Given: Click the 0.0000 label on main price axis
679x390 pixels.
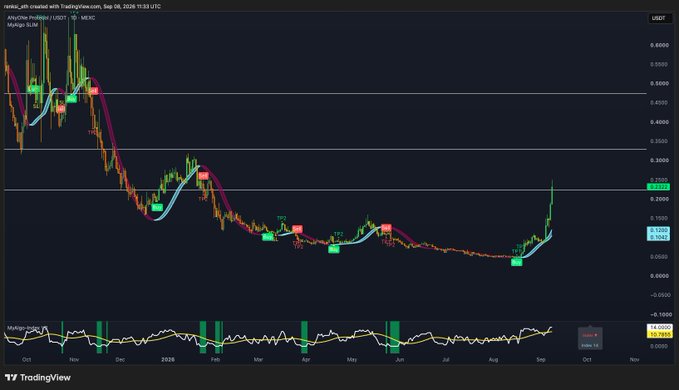Looking at the screenshot, I should (x=659, y=276).
